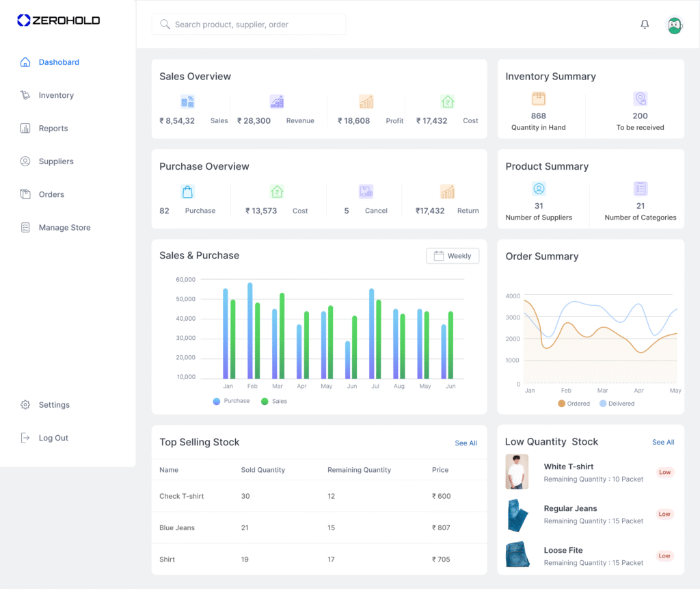Open the Reports section
The height and width of the screenshot is (589, 700).
(x=53, y=129)
